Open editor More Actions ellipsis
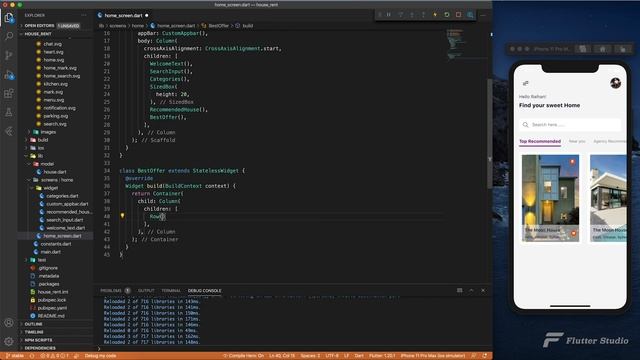 pos(483,15)
